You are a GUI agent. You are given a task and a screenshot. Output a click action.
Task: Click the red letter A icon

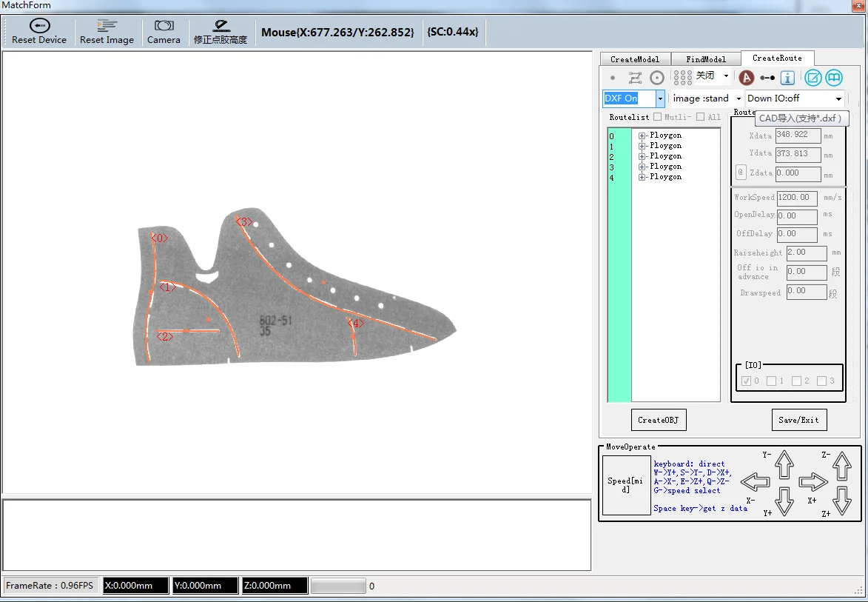pyautogui.click(x=747, y=78)
